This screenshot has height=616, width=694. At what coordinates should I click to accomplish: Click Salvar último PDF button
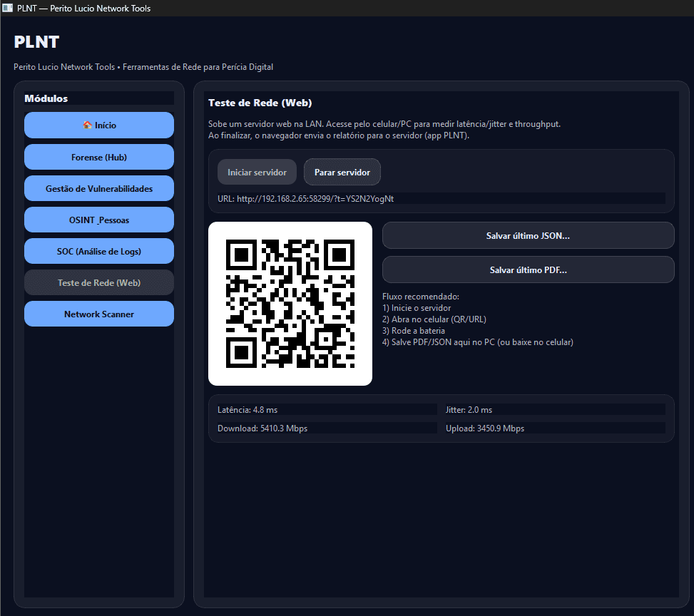pos(528,269)
